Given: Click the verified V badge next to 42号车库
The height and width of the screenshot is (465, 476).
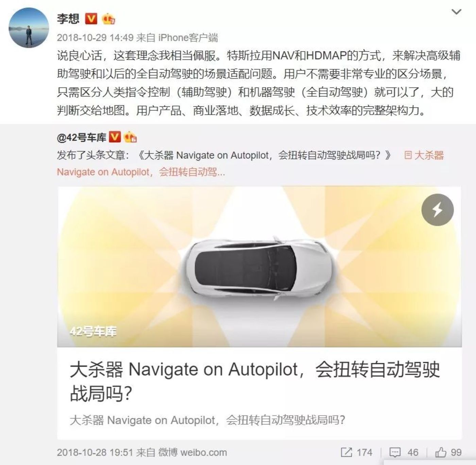Looking at the screenshot, I should (115, 137).
